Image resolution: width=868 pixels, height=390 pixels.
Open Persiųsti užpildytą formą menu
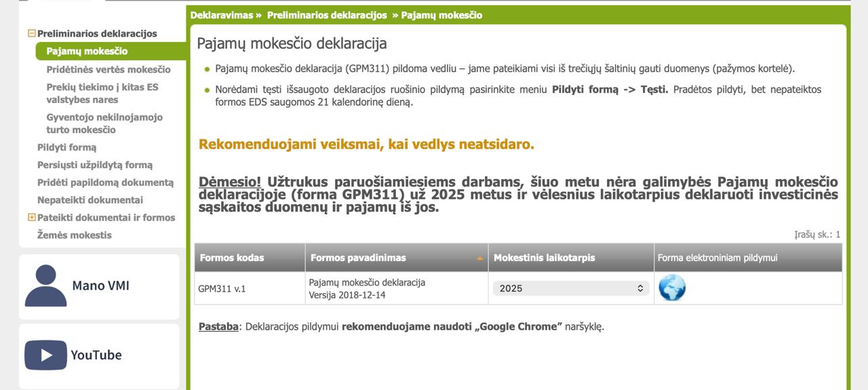(x=95, y=165)
